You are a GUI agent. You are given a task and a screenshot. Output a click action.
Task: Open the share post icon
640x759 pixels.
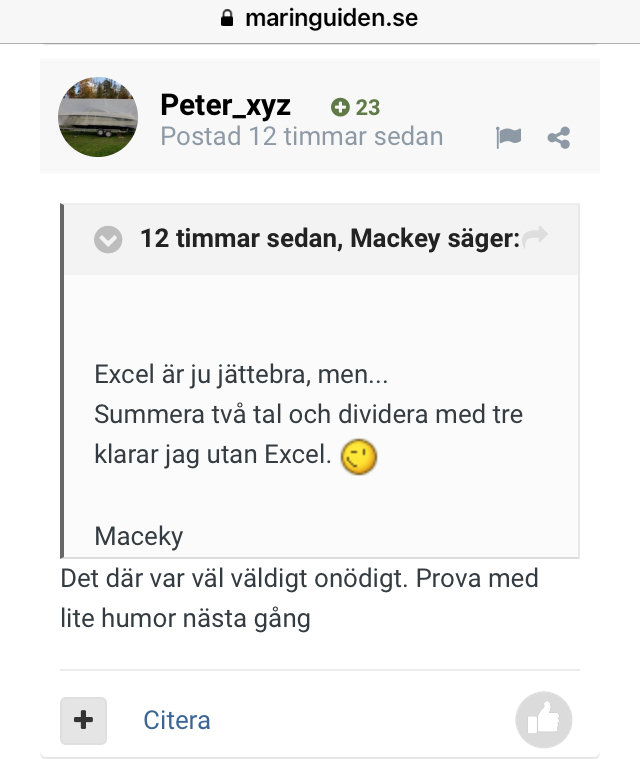[559, 138]
